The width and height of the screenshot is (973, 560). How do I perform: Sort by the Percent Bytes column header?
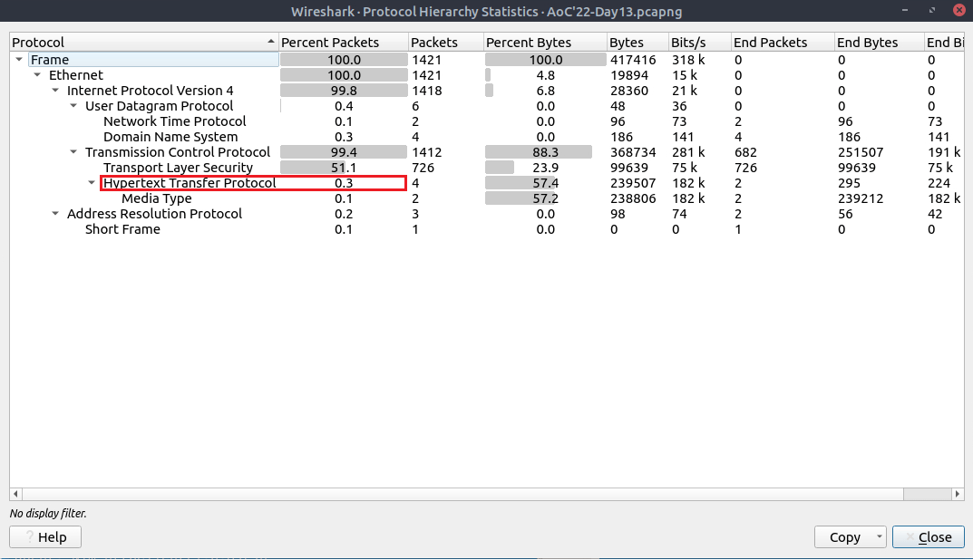click(545, 43)
